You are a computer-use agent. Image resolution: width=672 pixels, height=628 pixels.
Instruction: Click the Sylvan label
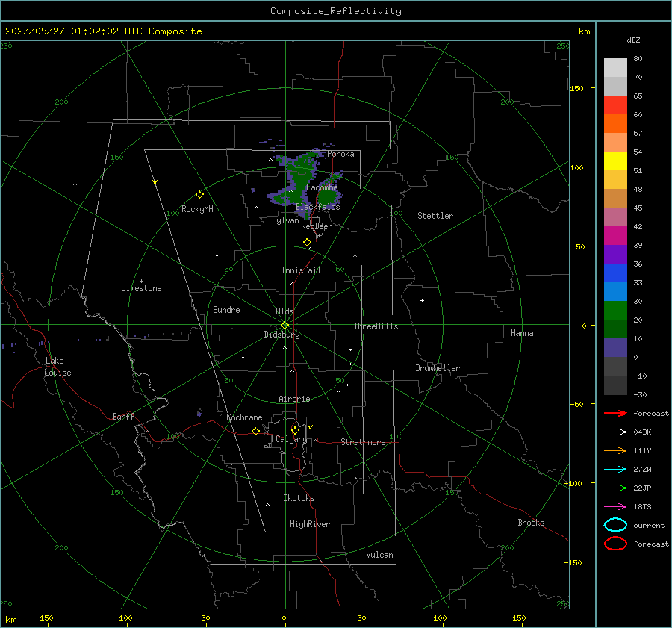coord(285,220)
